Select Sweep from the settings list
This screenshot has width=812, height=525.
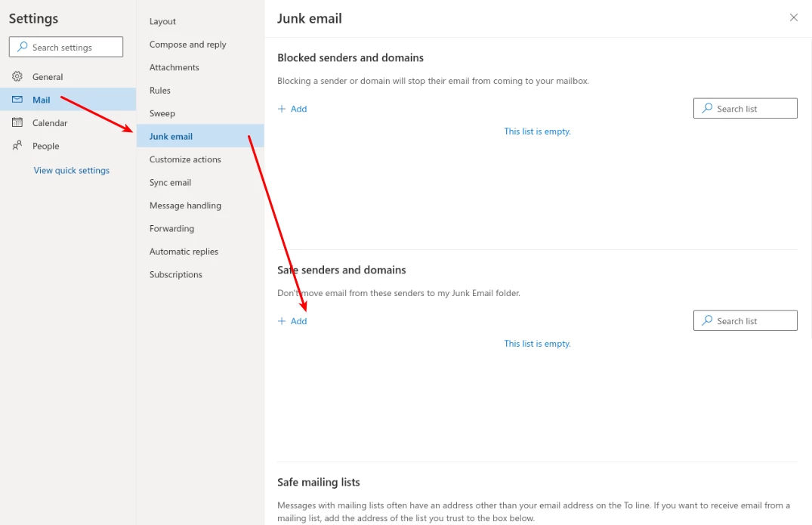[162, 113]
